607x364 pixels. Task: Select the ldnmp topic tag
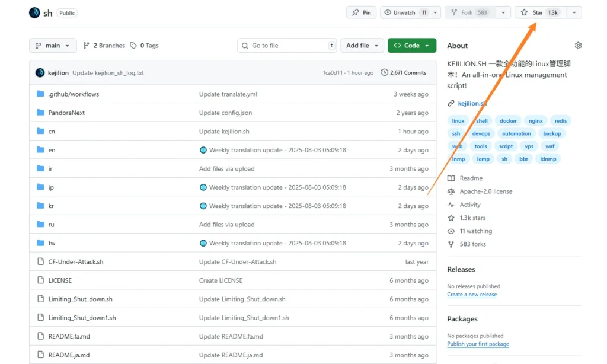click(548, 159)
